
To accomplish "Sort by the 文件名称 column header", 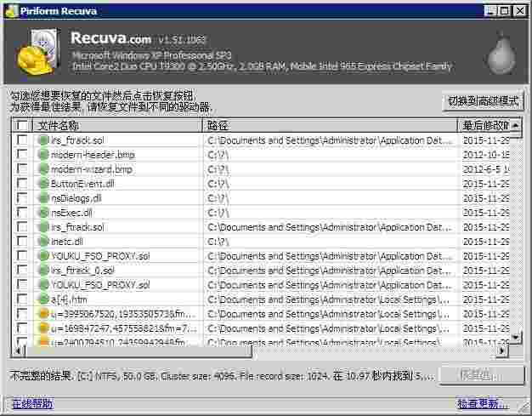I will [x=117, y=126].
